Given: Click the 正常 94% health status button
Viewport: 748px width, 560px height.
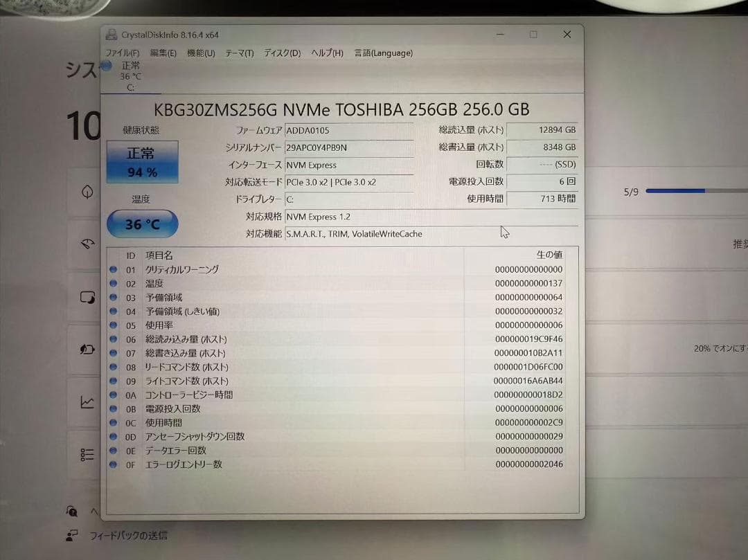Looking at the screenshot, I should (x=141, y=161).
